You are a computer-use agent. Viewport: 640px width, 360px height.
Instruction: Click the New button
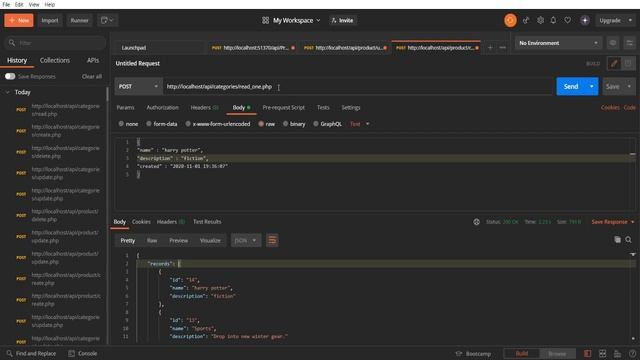pos(19,20)
